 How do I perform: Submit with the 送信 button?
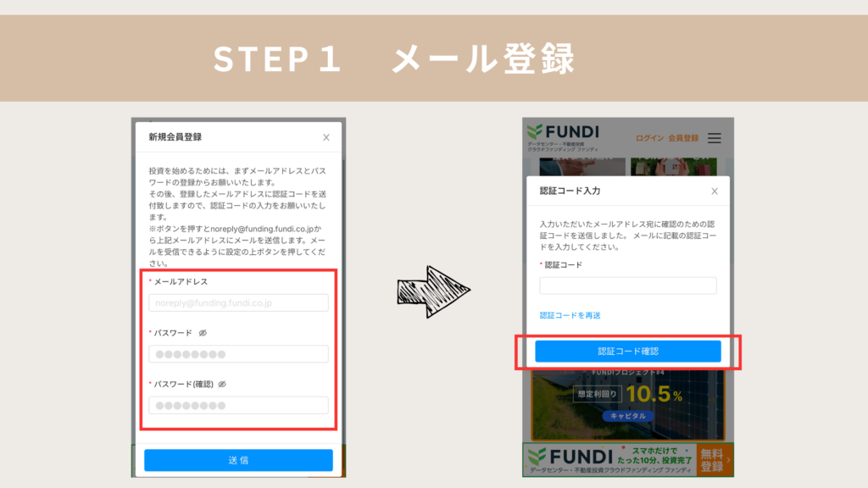point(238,460)
